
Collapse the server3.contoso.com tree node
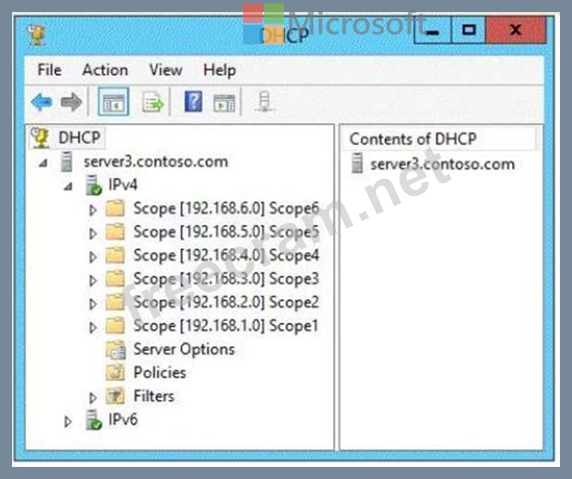tap(43, 163)
